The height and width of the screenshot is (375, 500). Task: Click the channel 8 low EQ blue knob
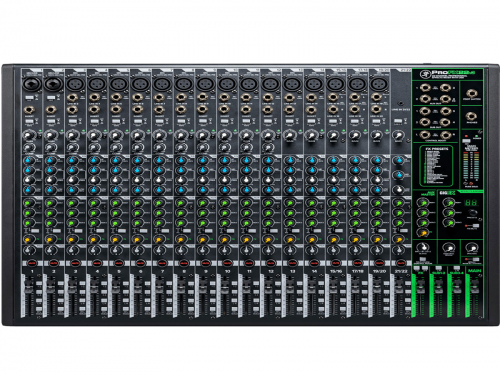point(181,190)
